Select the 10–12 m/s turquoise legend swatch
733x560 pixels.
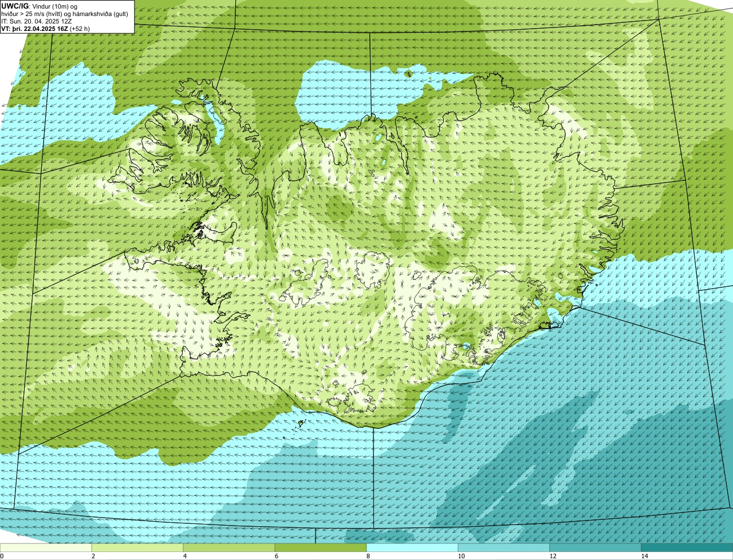point(504,547)
